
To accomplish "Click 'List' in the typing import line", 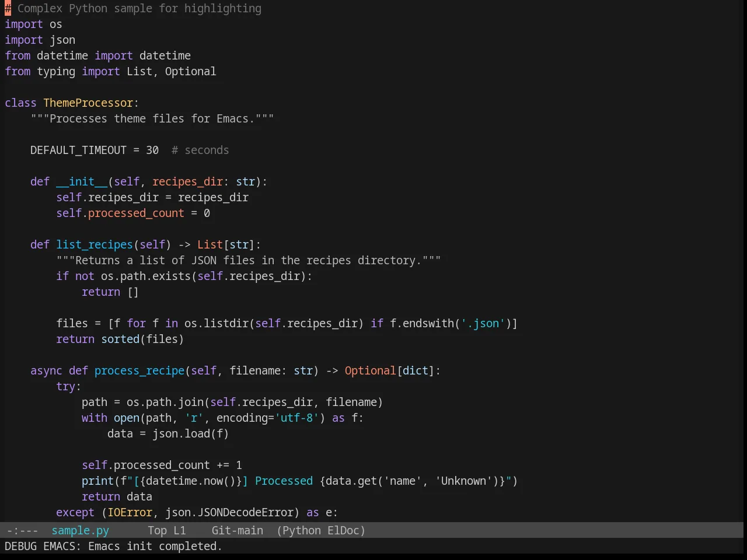I will tap(139, 71).
